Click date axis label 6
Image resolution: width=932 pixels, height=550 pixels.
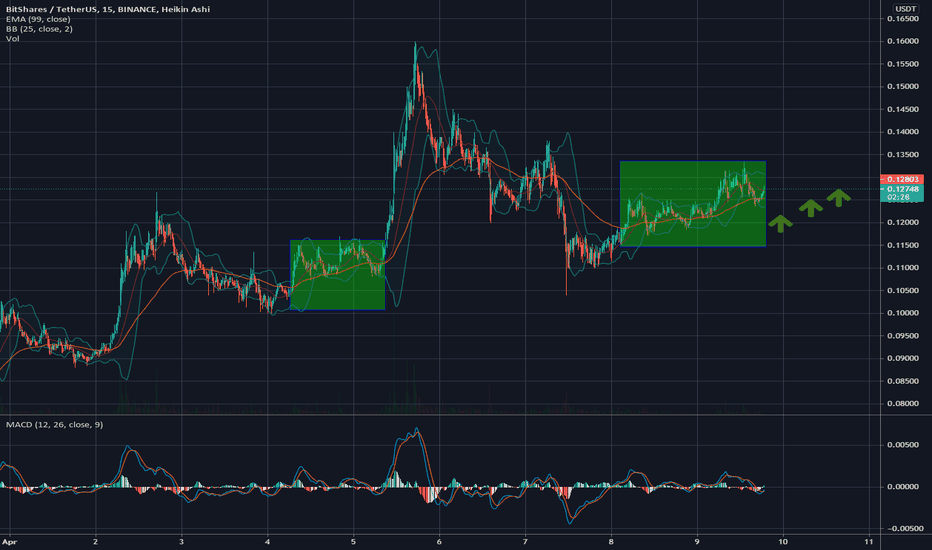tap(439, 542)
